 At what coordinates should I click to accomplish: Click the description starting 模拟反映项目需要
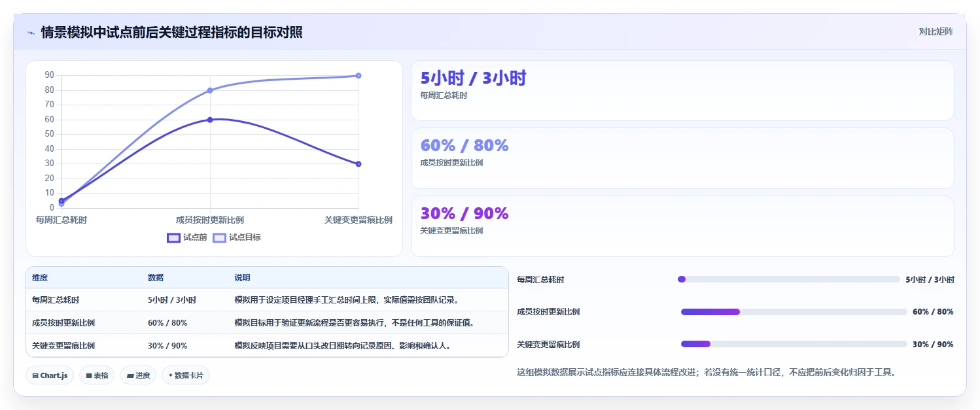coord(343,346)
